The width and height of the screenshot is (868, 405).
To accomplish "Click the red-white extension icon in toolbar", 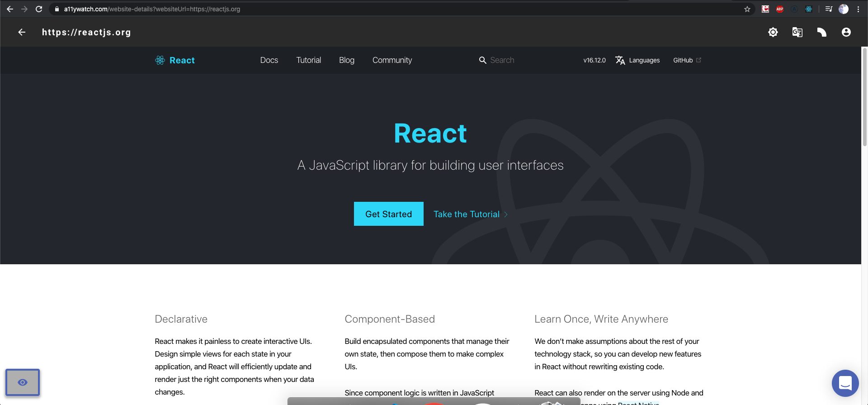I will click(x=765, y=9).
